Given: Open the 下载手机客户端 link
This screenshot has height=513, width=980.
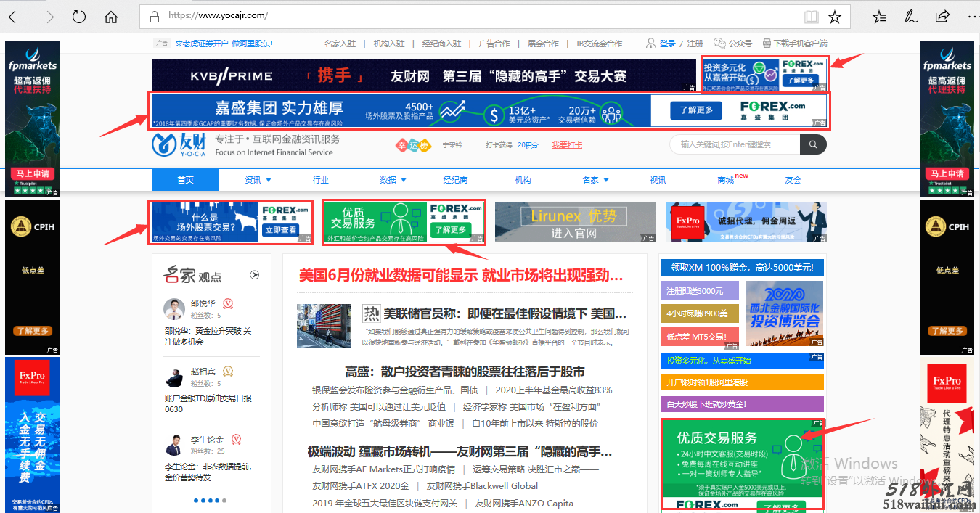Looking at the screenshot, I should point(795,44).
